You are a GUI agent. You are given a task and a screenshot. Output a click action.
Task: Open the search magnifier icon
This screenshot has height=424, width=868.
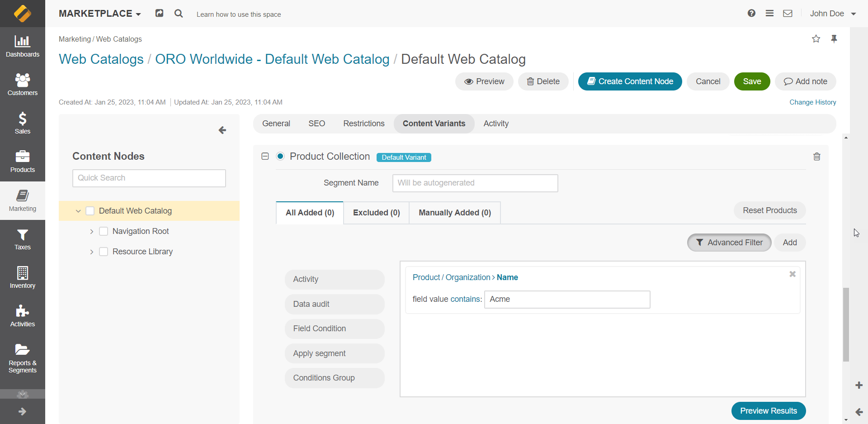click(179, 14)
